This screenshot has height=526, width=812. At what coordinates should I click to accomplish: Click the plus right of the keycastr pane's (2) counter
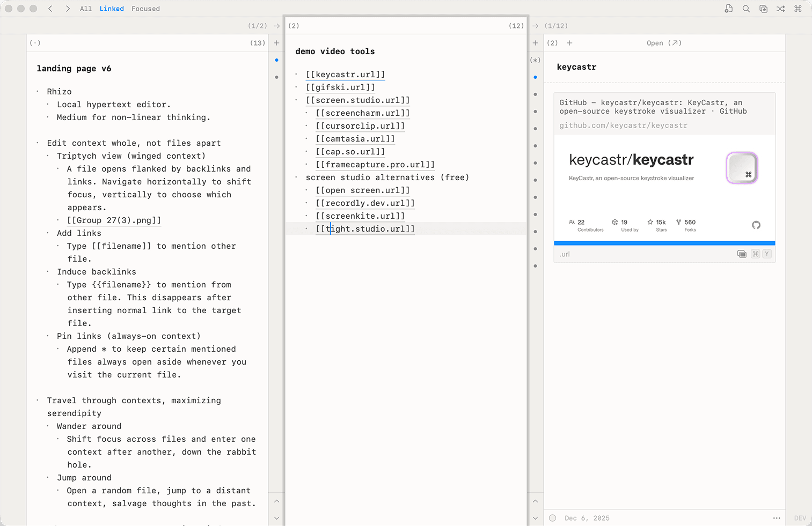coord(569,43)
